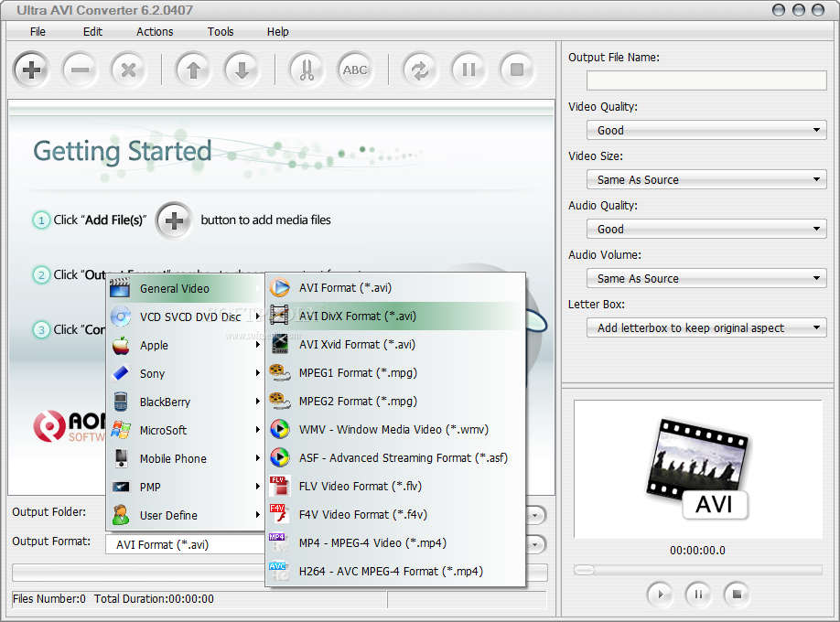Screen dimensions: 840x622
Task: Open the Help menu
Action: point(278,32)
